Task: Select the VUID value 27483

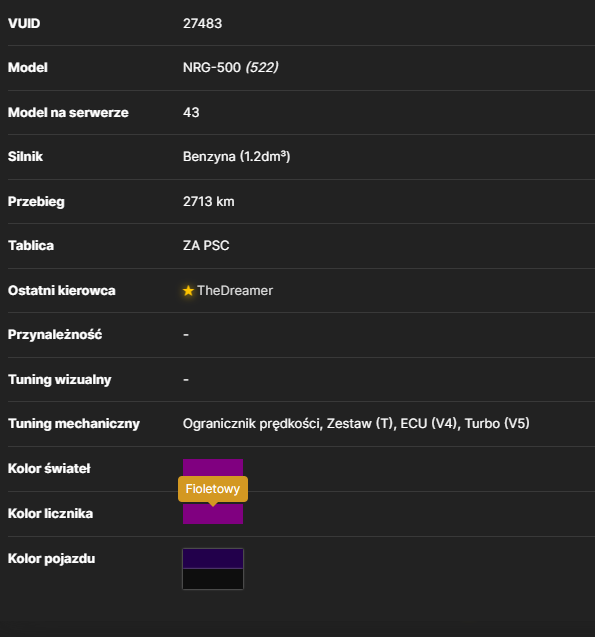Action: click(x=202, y=24)
